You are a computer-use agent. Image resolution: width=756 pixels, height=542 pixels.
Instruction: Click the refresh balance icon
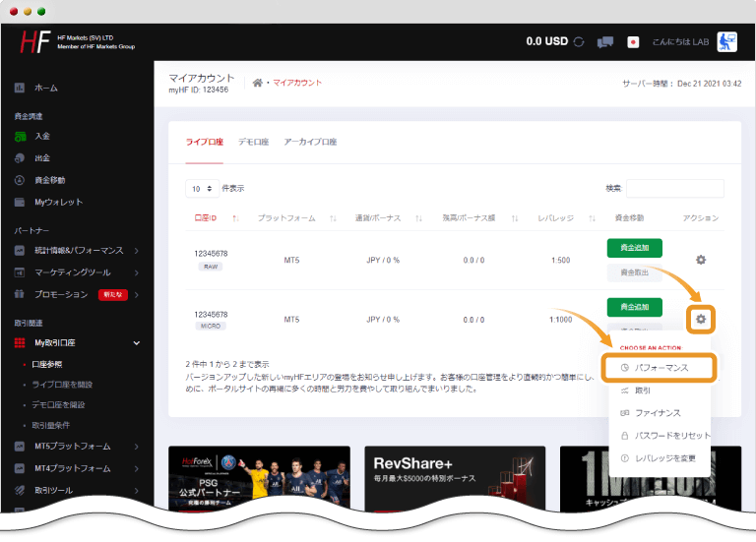click(x=579, y=42)
